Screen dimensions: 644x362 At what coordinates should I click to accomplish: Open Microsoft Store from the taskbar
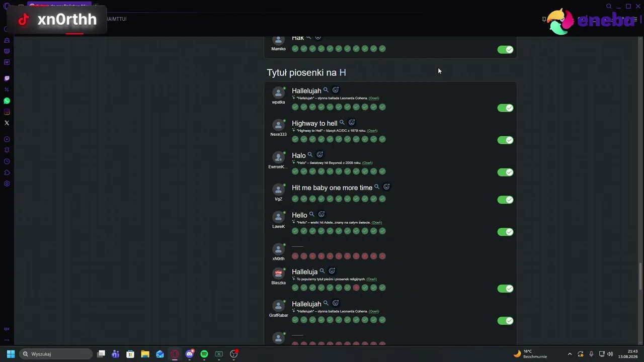pos(130,354)
